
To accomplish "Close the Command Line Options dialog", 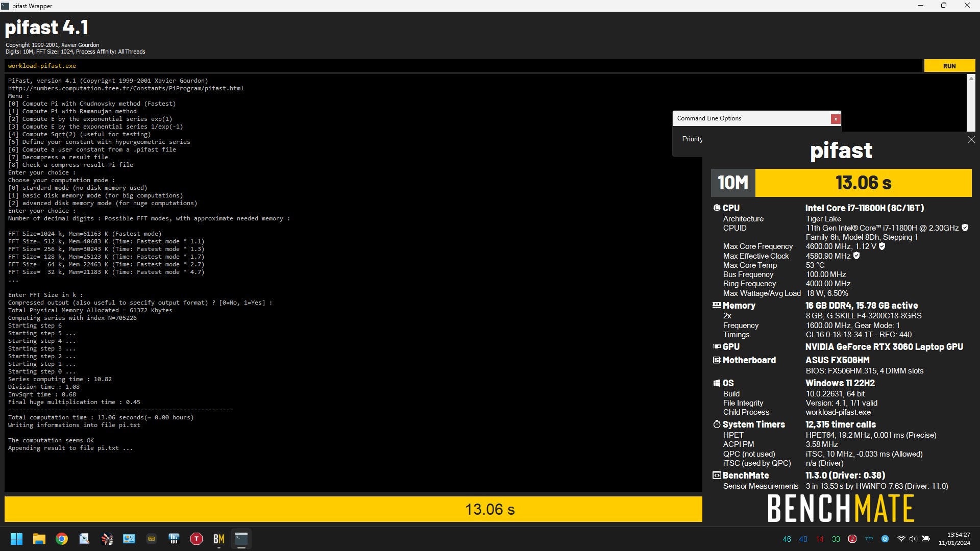I will click(x=836, y=119).
